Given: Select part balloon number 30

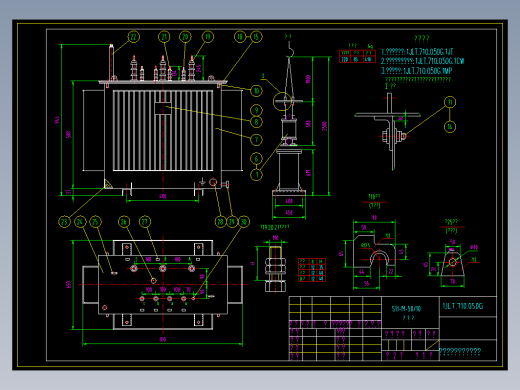Looking at the screenshot, I should click(244, 222).
